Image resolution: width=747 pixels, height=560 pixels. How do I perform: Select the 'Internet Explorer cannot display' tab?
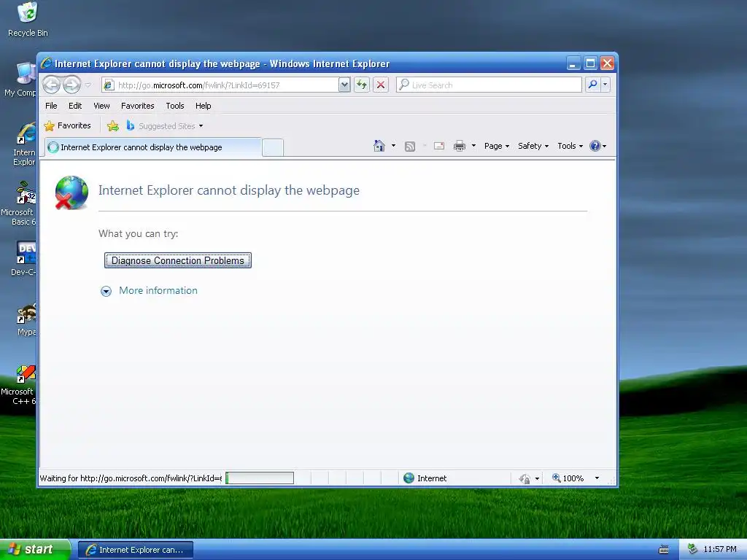pos(153,147)
